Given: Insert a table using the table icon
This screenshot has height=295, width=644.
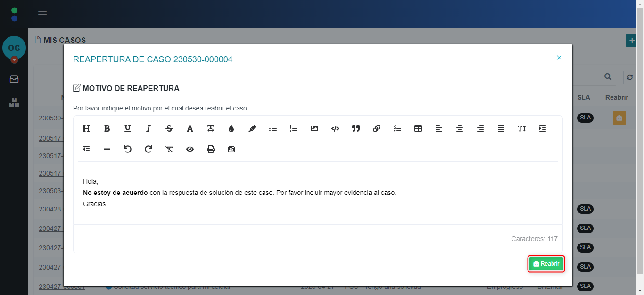Looking at the screenshot, I should pyautogui.click(x=418, y=128).
